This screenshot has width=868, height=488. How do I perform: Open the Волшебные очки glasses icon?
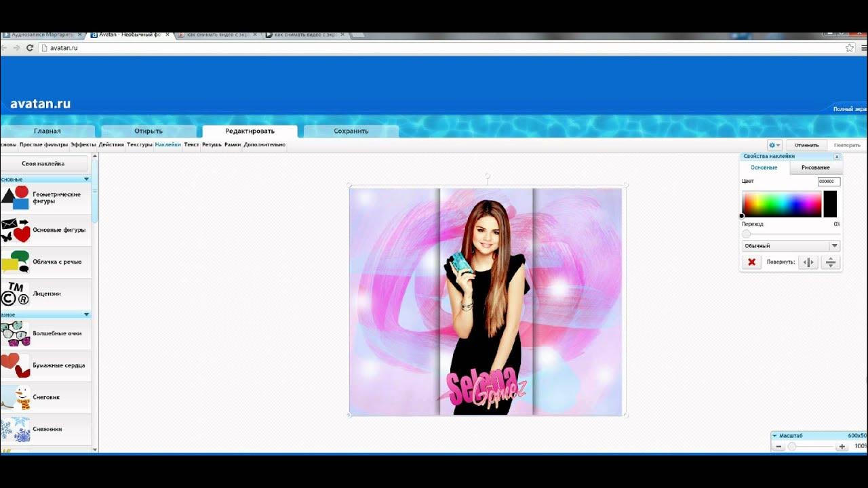tap(15, 333)
